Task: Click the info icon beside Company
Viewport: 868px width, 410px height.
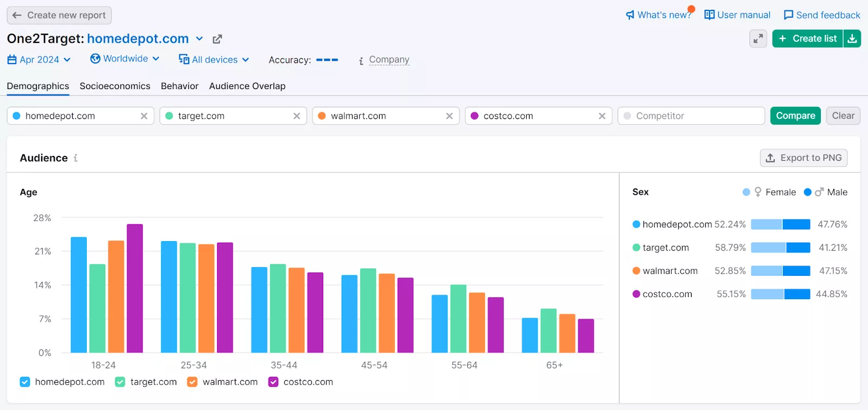Action: pyautogui.click(x=361, y=61)
